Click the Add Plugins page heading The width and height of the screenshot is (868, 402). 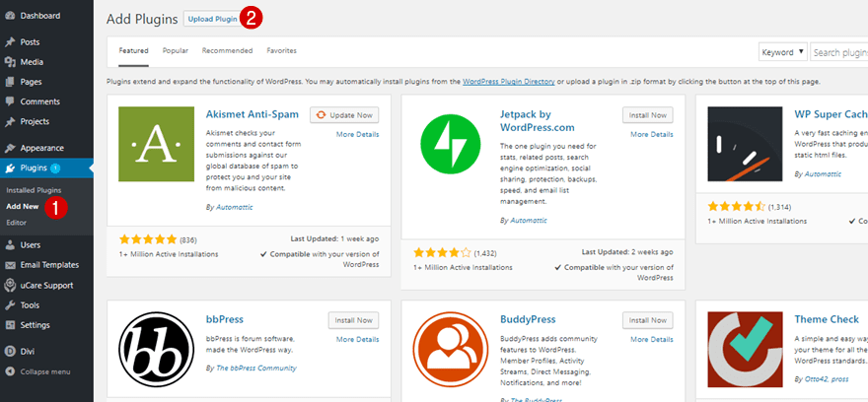pos(142,19)
